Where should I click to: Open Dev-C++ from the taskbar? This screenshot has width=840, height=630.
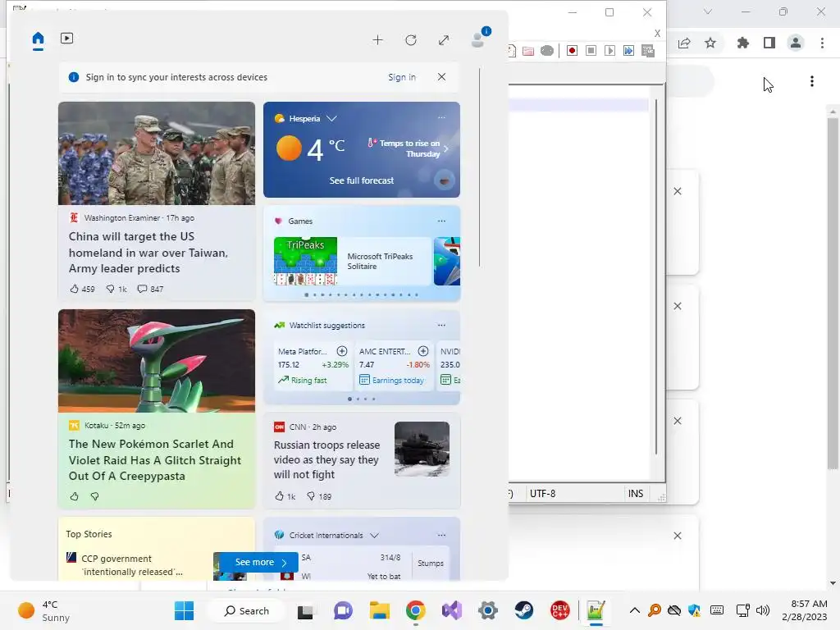point(559,610)
